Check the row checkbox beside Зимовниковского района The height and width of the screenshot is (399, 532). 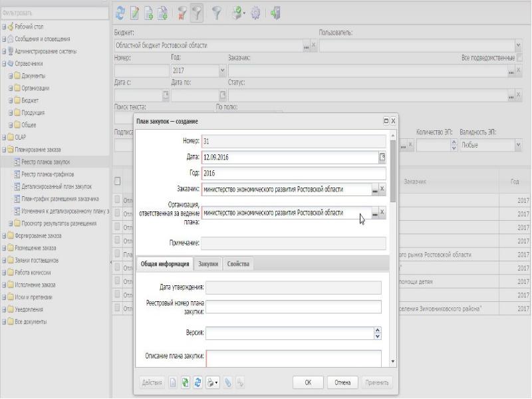coord(118,308)
